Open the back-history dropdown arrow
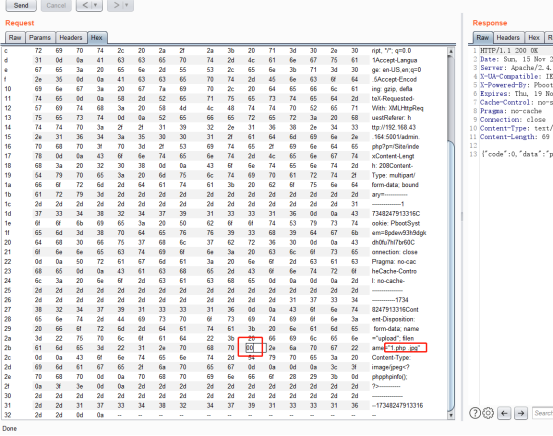This screenshot has width=553, height=436. coord(96,5)
